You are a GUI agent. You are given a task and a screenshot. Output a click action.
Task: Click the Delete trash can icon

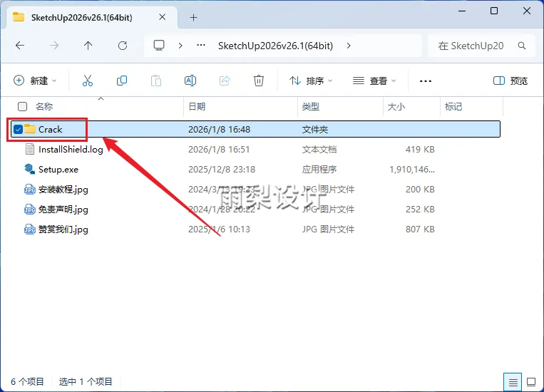click(259, 81)
